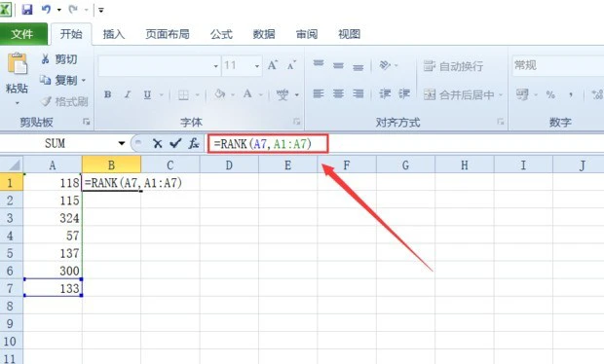Click the Percent Style icon
Screen dimensions: 604x364
550,94
